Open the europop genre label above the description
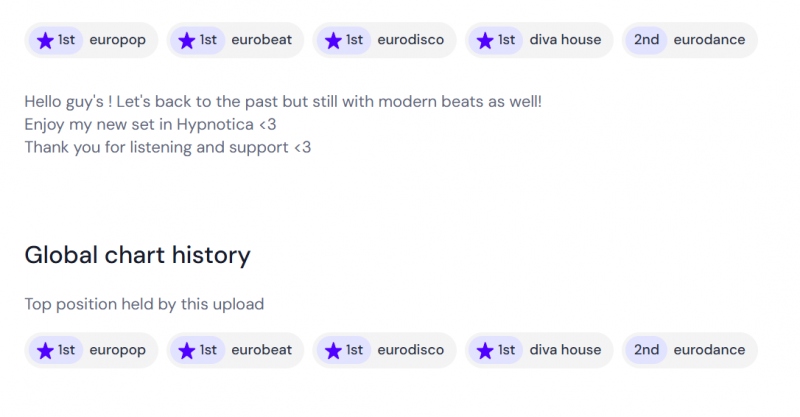 (117, 40)
